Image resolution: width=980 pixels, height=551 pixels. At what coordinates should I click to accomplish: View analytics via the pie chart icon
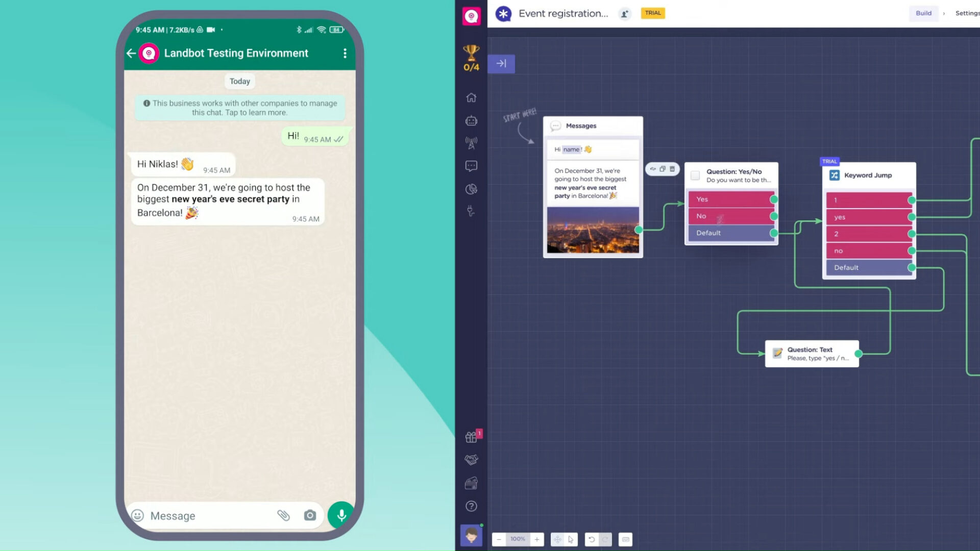[471, 189]
